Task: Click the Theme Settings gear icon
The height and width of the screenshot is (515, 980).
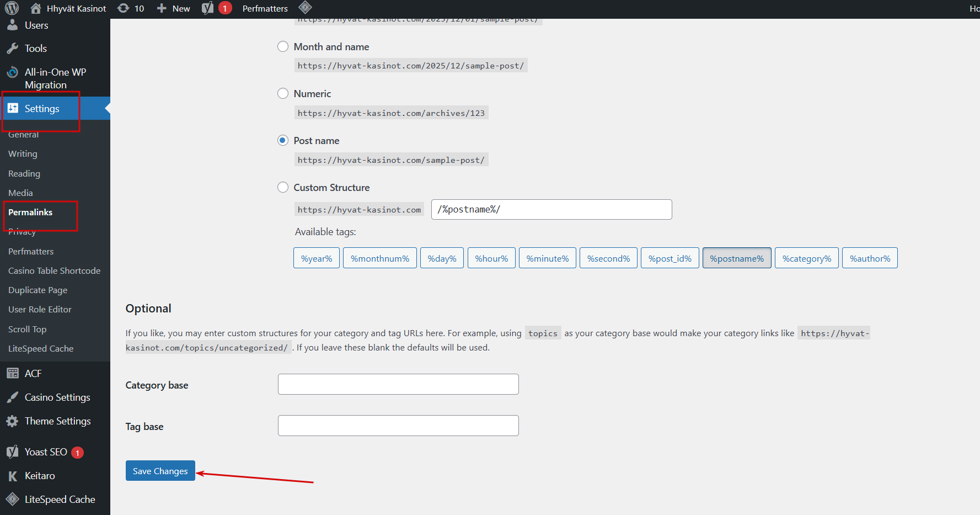Action: pos(12,421)
